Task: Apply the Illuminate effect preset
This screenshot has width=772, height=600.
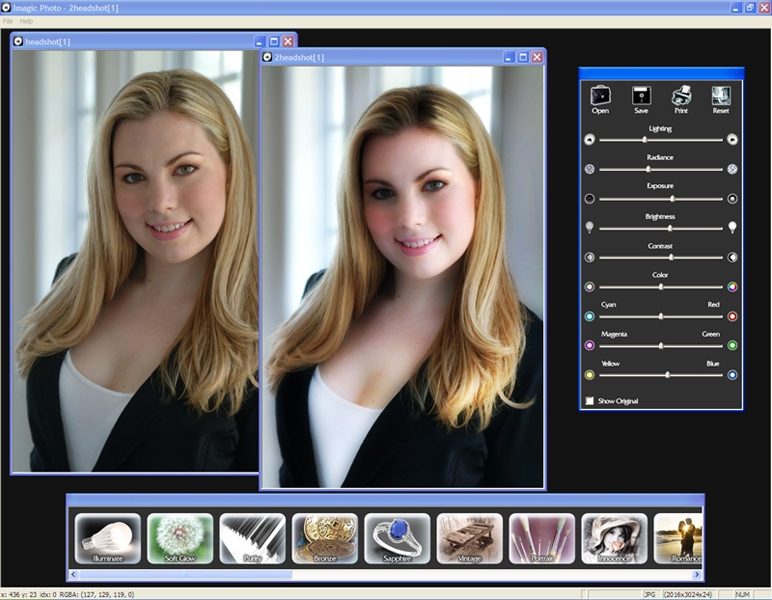Action: [x=108, y=539]
